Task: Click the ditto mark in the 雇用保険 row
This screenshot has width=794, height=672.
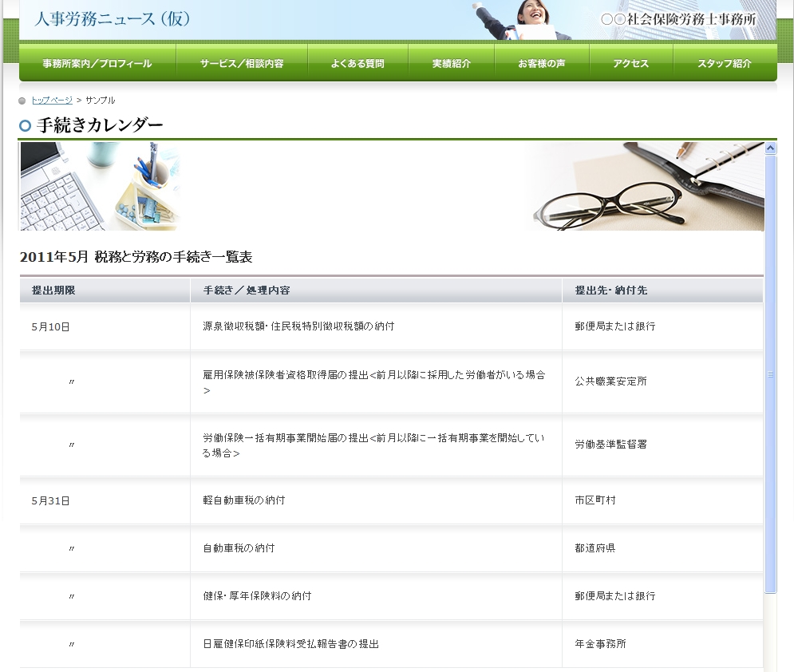Action: tap(71, 381)
